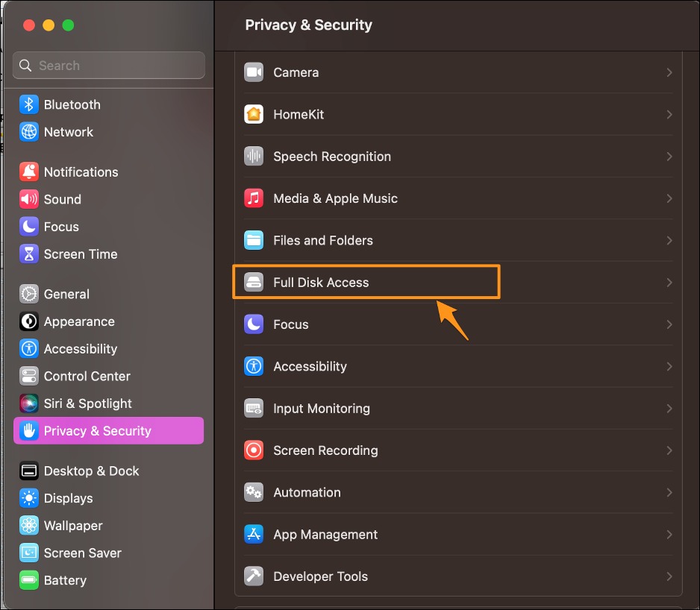The height and width of the screenshot is (610, 700).
Task: Click the Bluetooth icon in sidebar
Action: pyautogui.click(x=29, y=104)
